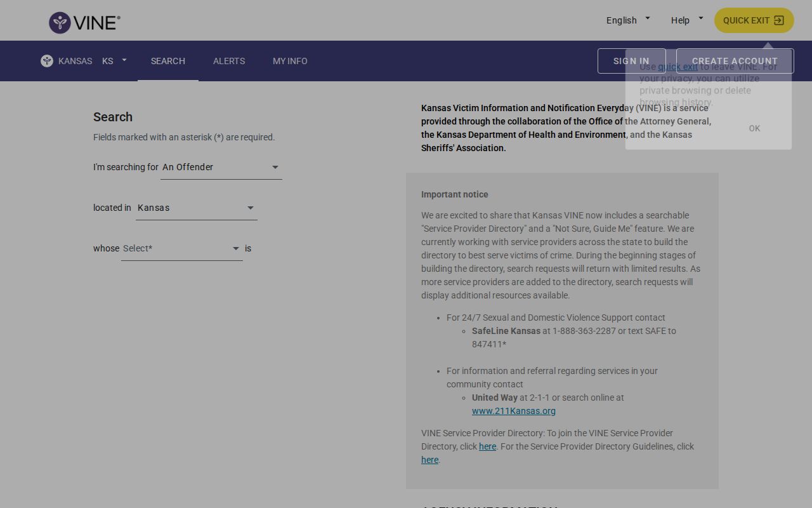This screenshot has height=508, width=812.
Task: Click 'here' for Service Provider Directory Guidelines
Action: point(429,460)
